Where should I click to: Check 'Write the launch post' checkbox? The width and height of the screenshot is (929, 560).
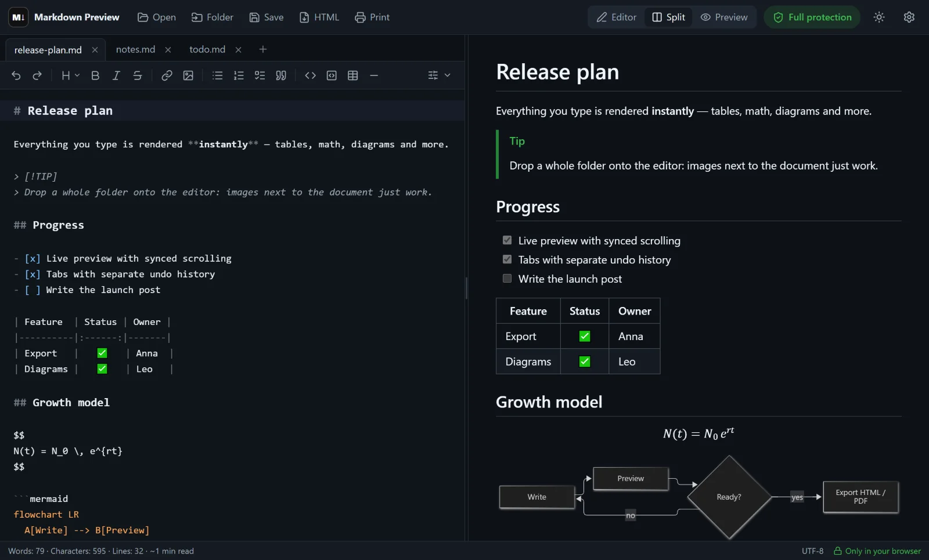[x=507, y=278]
